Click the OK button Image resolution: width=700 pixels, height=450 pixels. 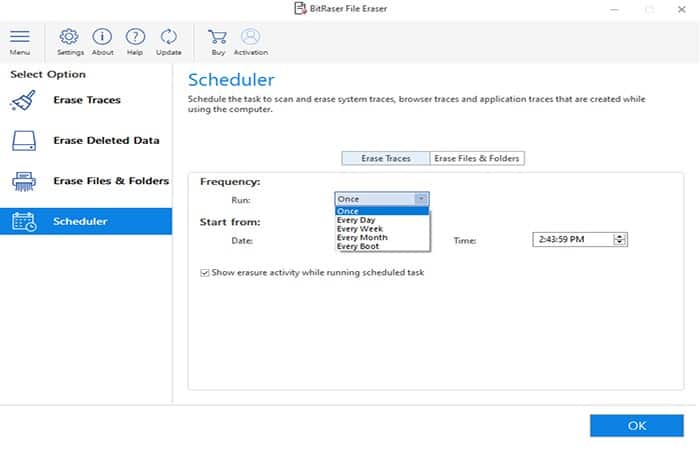coord(637,426)
